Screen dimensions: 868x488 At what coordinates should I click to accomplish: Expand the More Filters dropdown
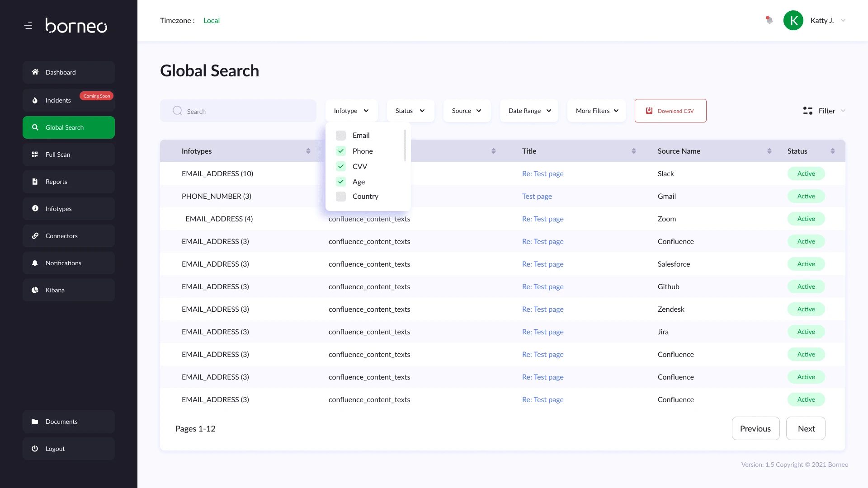(597, 111)
